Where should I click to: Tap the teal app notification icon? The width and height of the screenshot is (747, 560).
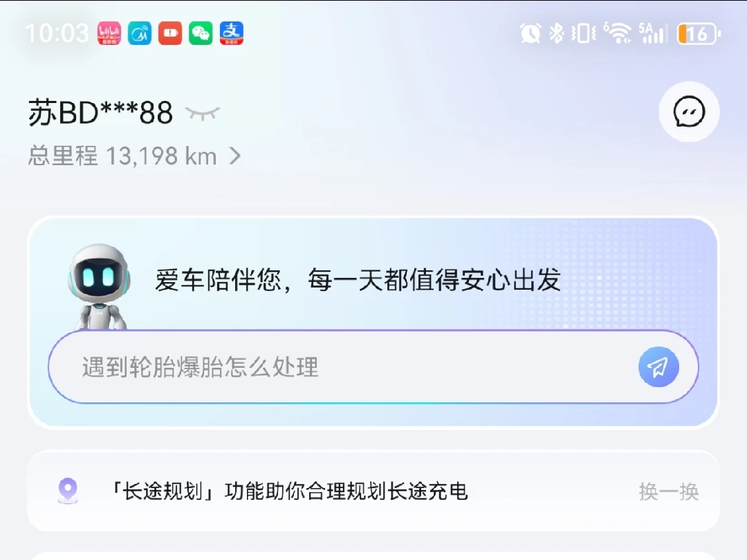[x=140, y=33]
